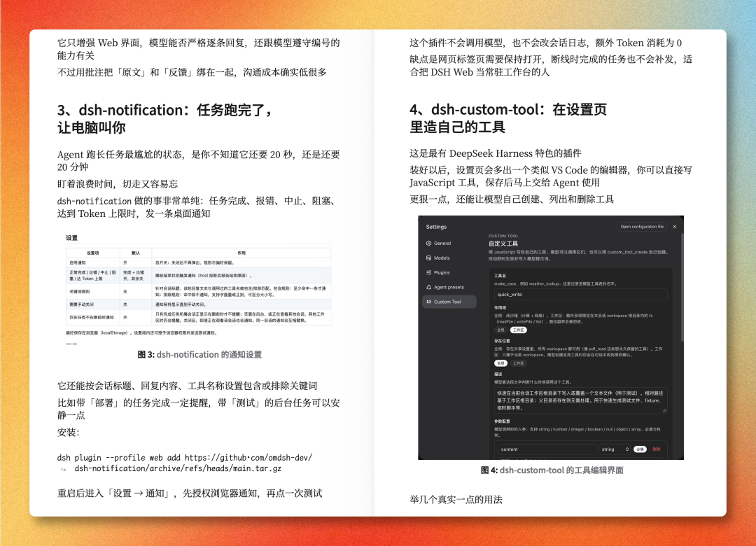Click the caption '图 3: dsh-notification 的通知设置'
Screen dimensions: 756x546
point(199,354)
